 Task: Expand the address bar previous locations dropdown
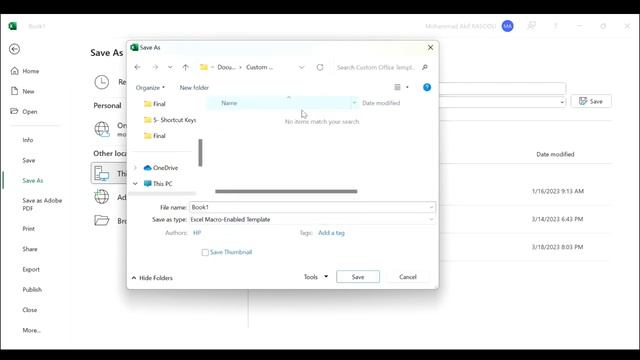coord(302,67)
